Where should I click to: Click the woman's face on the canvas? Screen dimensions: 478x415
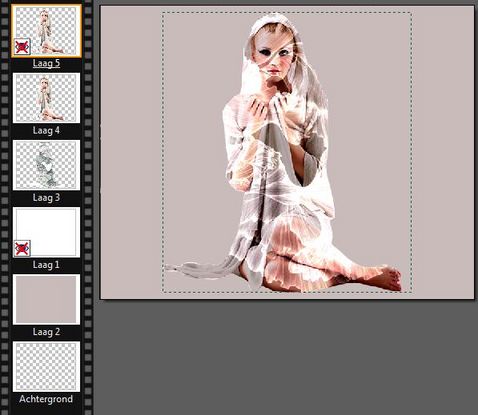(273, 55)
